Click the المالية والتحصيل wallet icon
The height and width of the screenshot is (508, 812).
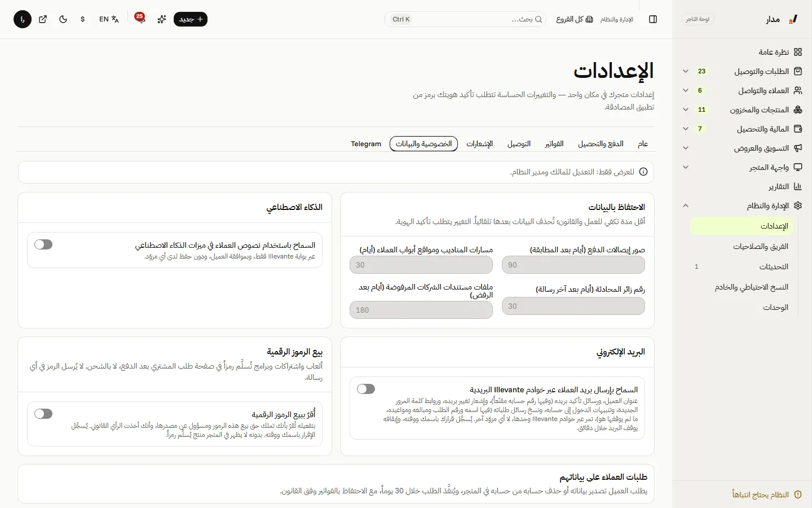pos(798,129)
